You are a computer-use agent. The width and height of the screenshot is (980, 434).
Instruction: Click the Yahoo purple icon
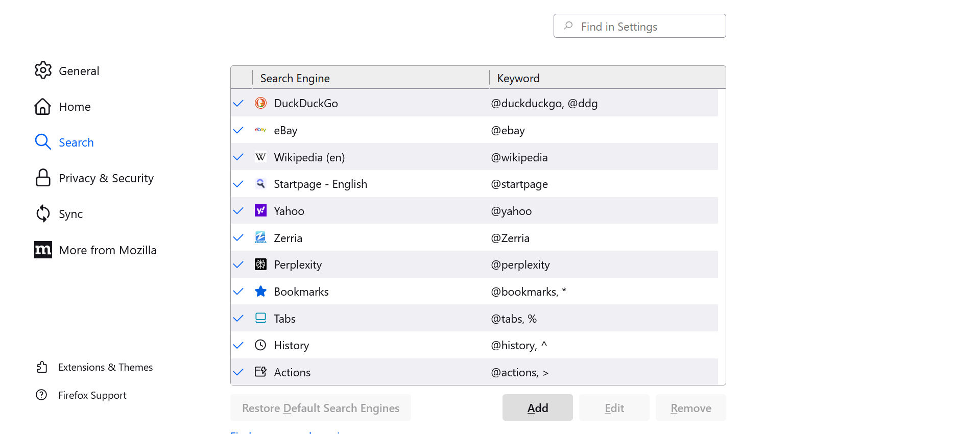[x=260, y=210]
